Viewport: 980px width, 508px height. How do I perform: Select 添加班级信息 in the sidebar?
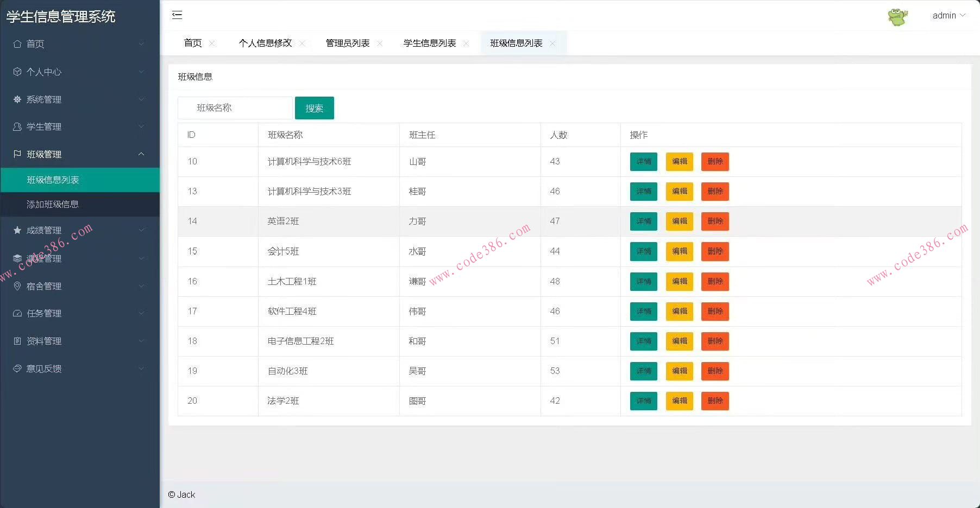point(54,204)
